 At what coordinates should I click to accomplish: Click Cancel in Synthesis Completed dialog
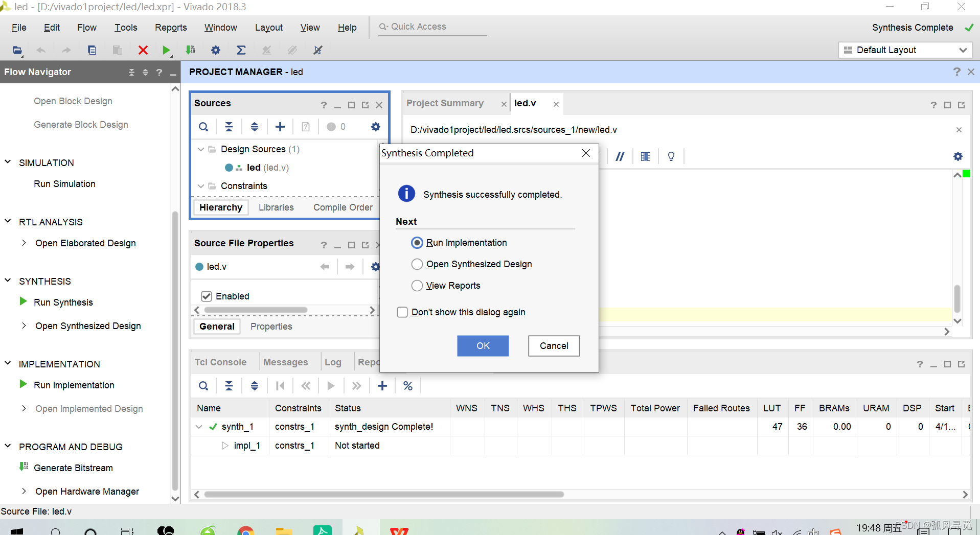click(x=554, y=346)
